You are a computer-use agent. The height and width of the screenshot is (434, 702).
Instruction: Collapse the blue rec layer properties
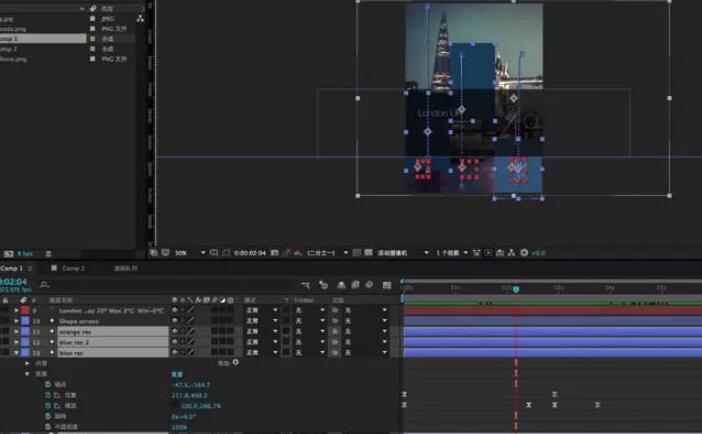[17, 353]
